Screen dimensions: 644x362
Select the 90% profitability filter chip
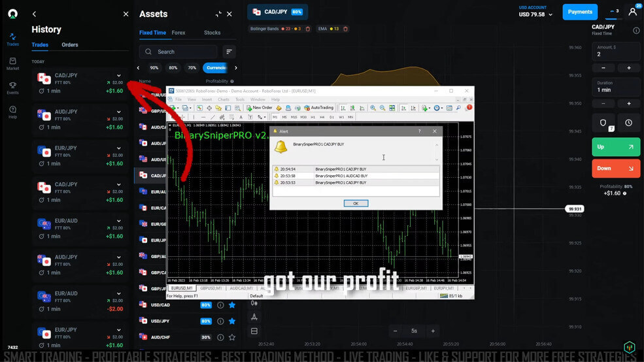pos(154,68)
